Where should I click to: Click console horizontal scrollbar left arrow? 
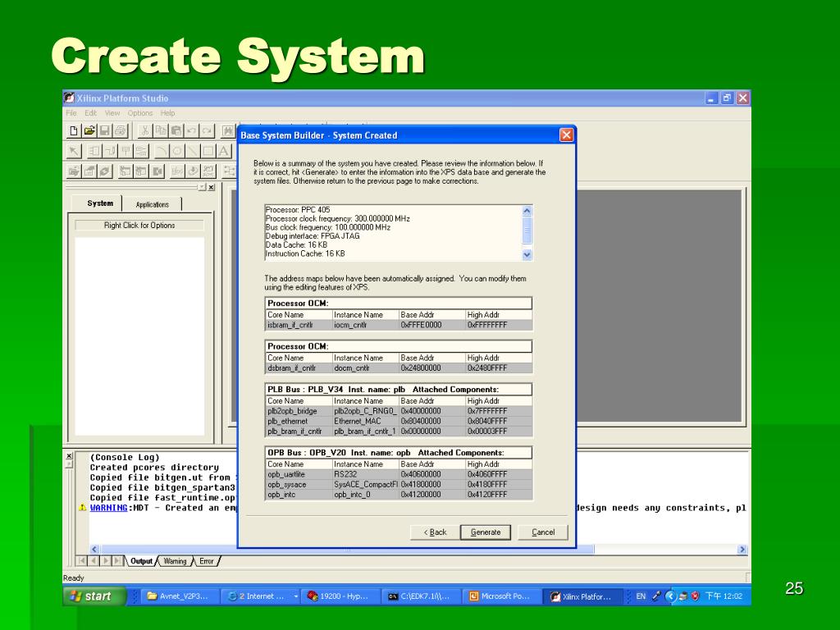(95, 549)
